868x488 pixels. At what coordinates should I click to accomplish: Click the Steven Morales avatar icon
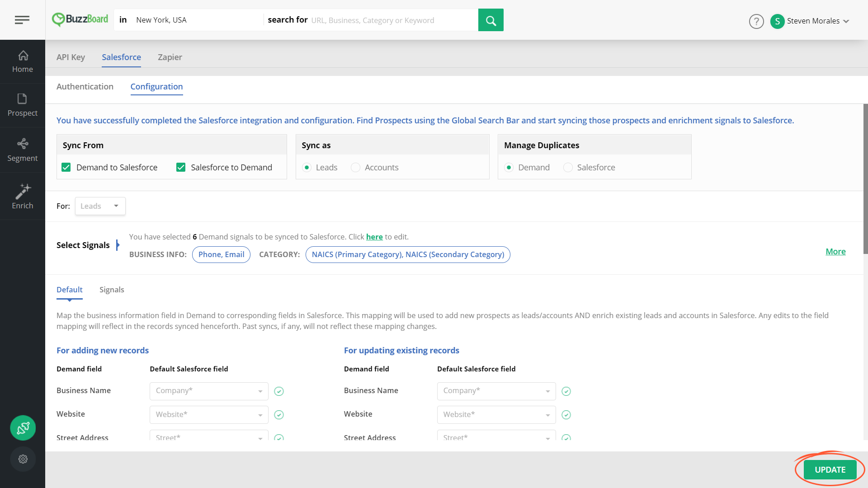pyautogui.click(x=777, y=21)
